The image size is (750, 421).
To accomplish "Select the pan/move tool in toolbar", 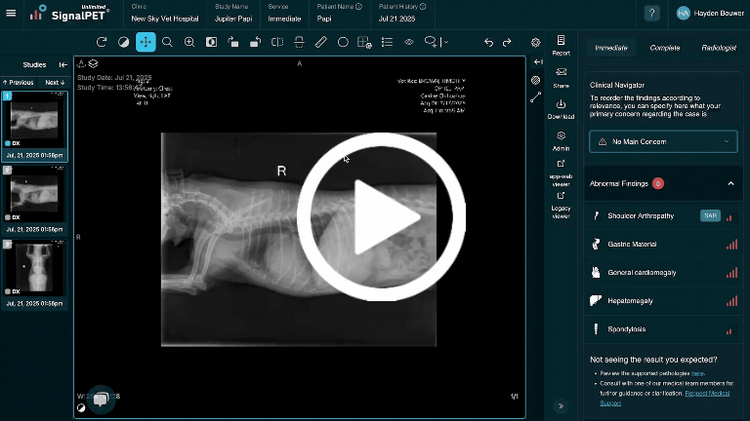I will pos(145,42).
